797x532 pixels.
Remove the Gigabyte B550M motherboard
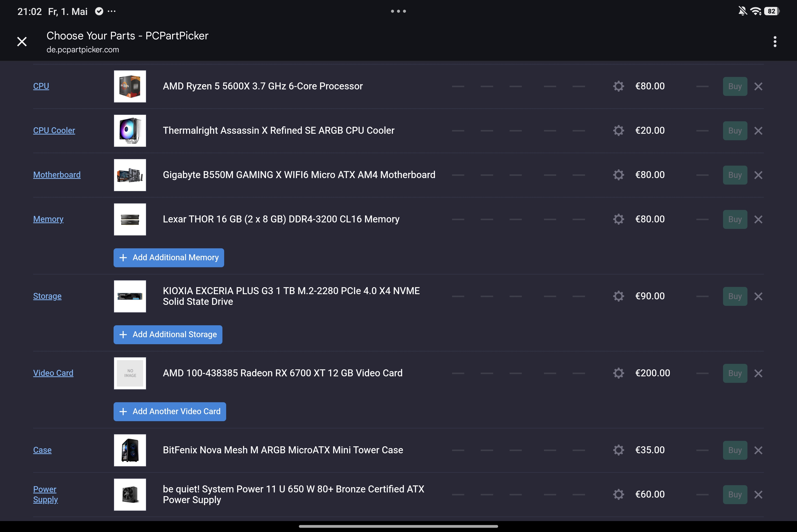pos(758,175)
